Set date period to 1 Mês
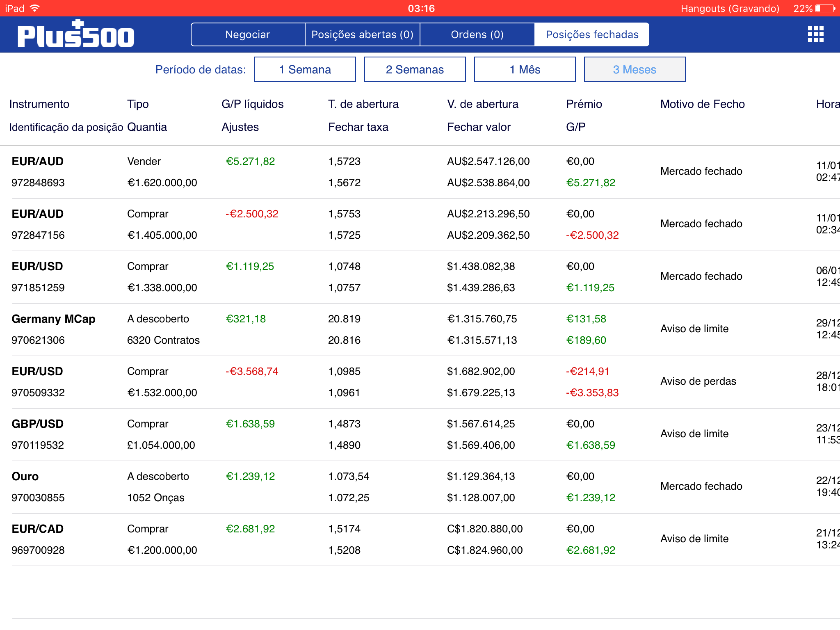The height and width of the screenshot is (630, 840). [x=525, y=69]
